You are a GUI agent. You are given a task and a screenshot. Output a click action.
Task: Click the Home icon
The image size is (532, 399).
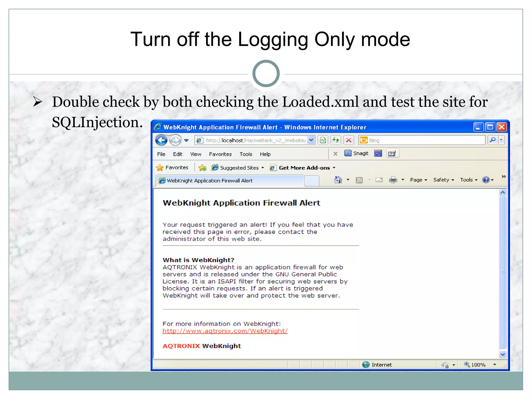338,180
